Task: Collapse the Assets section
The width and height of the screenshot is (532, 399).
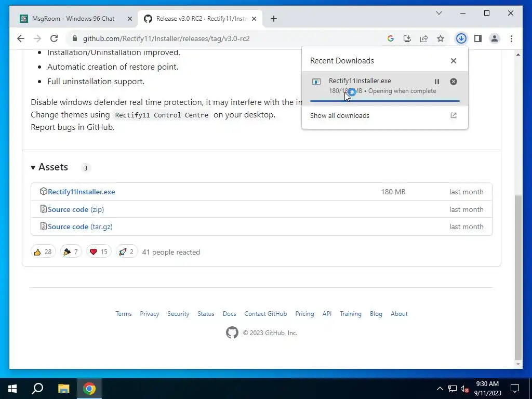Action: pyautogui.click(x=49, y=167)
